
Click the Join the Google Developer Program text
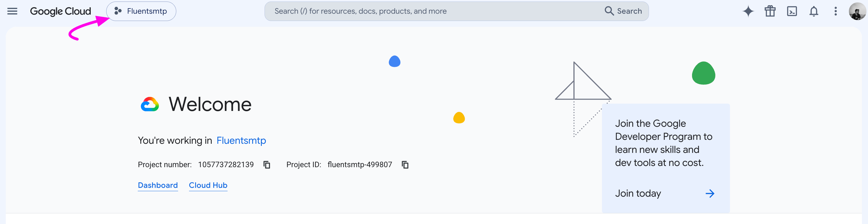click(664, 143)
